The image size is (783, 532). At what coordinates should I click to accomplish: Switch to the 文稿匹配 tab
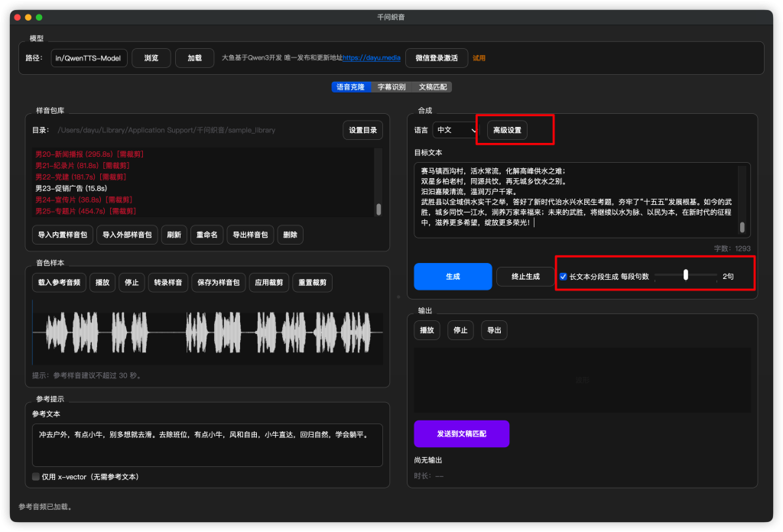(x=433, y=87)
